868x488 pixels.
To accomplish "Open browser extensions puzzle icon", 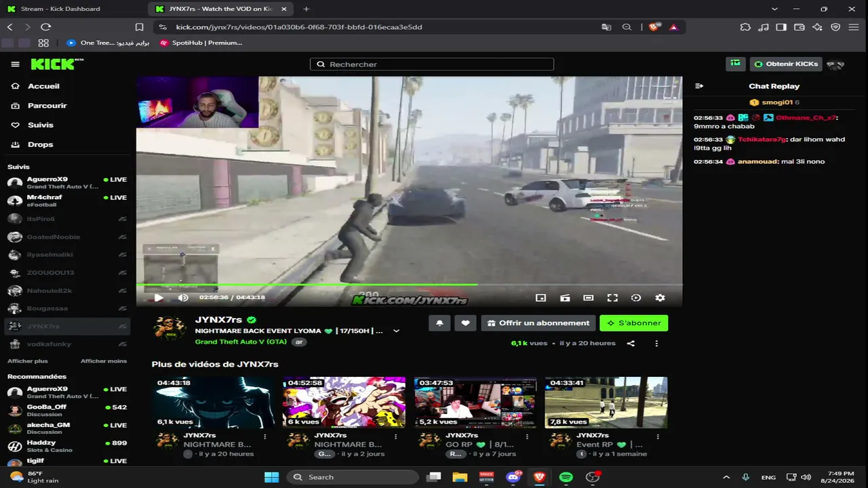I will tap(745, 27).
